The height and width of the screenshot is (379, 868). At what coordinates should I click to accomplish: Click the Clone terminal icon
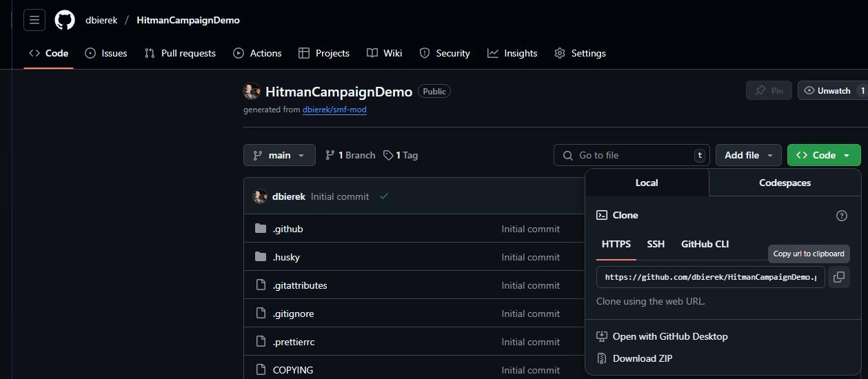tap(602, 215)
